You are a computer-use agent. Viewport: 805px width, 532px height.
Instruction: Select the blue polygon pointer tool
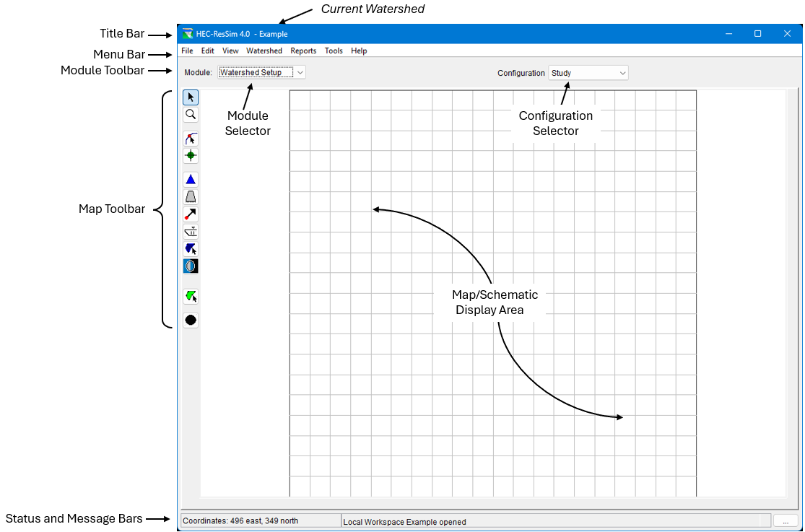coord(191,248)
